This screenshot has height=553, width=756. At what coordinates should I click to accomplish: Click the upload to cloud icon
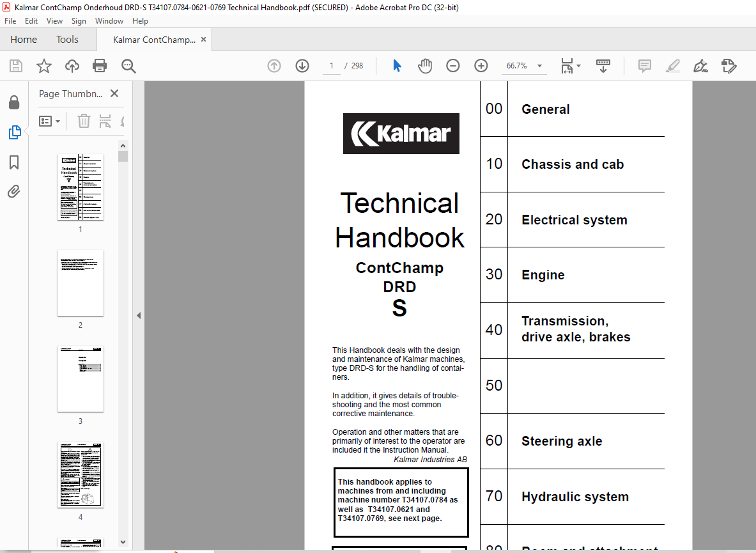[x=72, y=66]
